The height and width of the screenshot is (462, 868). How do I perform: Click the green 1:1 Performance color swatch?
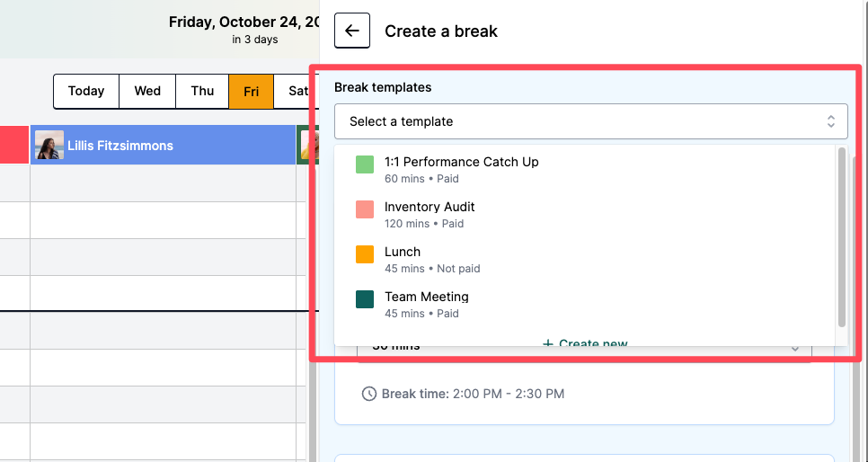click(x=365, y=164)
